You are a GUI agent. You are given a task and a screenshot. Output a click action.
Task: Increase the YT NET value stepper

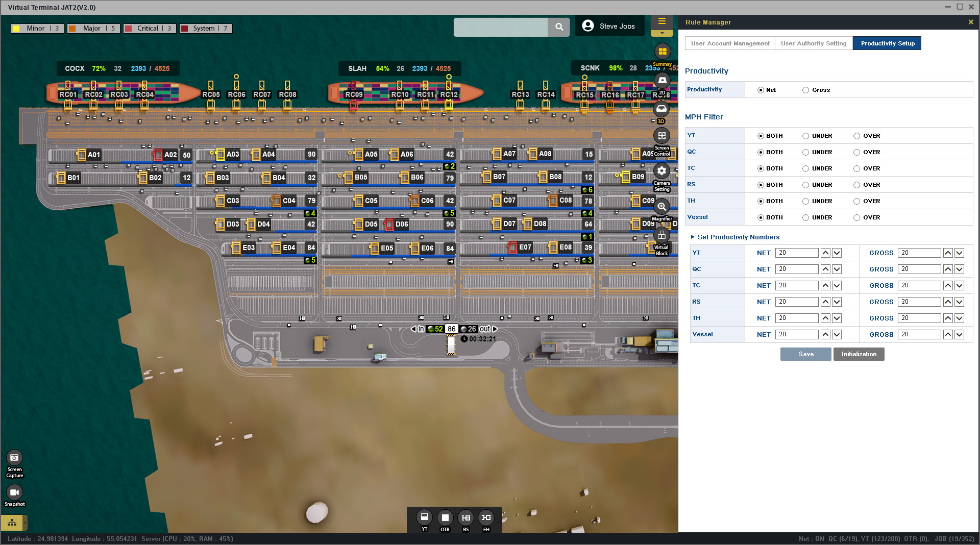pyautogui.click(x=825, y=253)
